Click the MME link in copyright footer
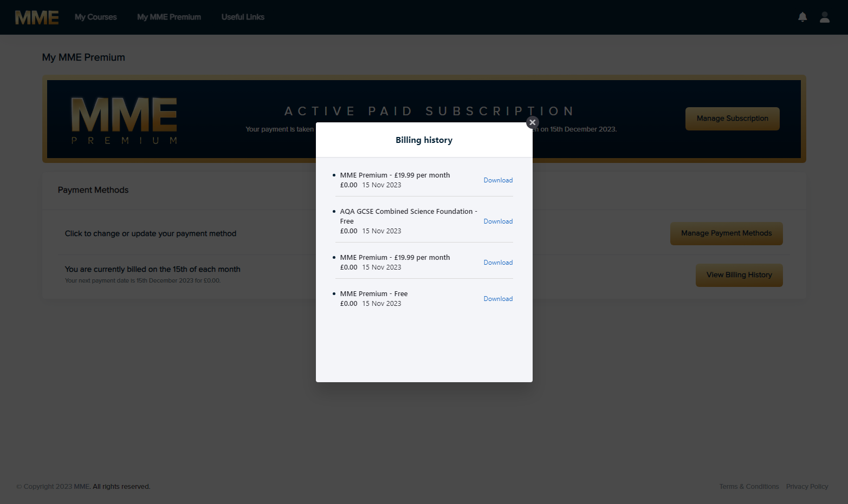Screen dimensions: 848x504 (81, 487)
